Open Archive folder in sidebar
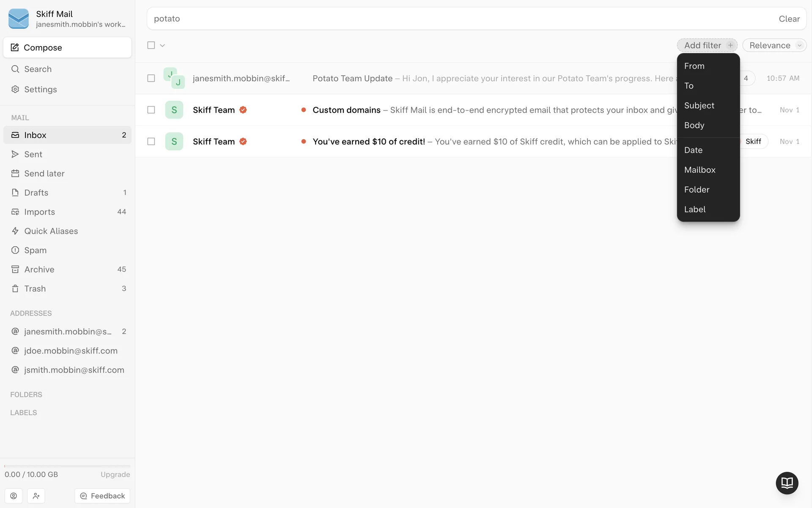Screen dimensions: 812x508 point(39,269)
